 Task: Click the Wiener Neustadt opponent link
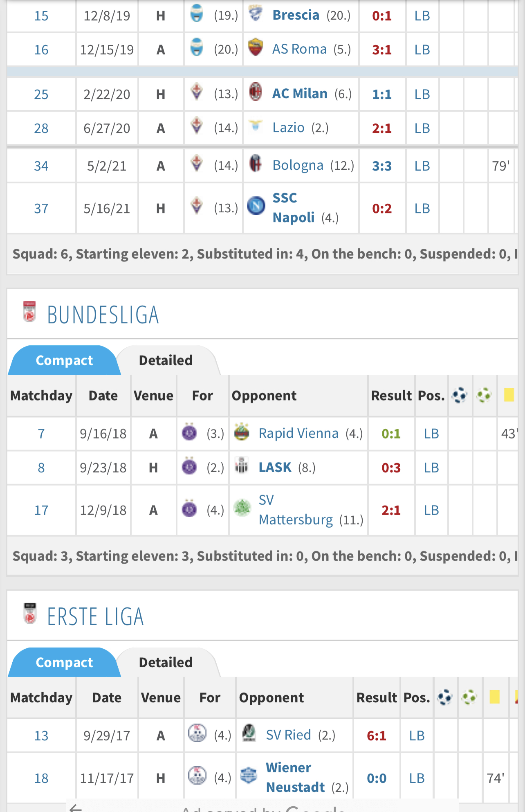[x=296, y=778]
